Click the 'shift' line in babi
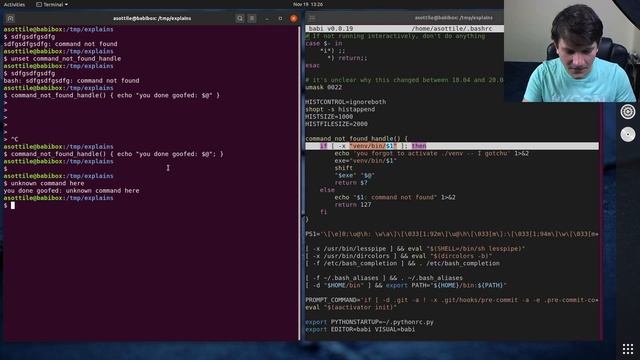This screenshot has height=360, width=640. [x=344, y=168]
